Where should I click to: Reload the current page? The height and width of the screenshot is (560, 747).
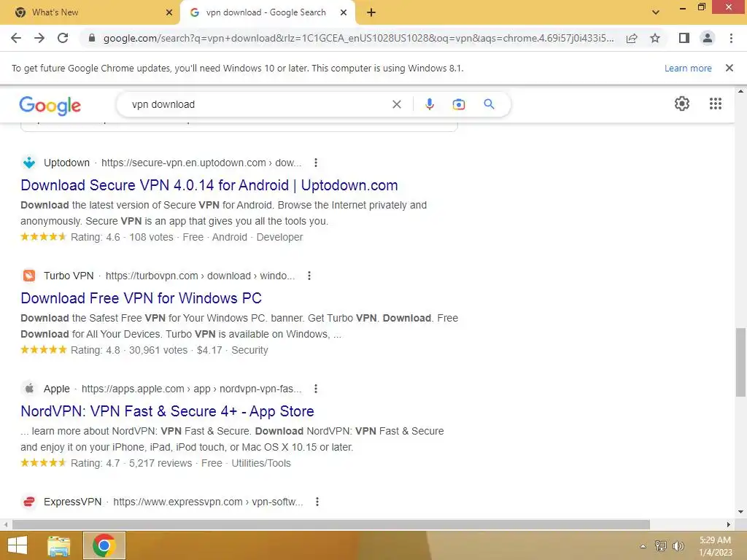pyautogui.click(x=63, y=38)
